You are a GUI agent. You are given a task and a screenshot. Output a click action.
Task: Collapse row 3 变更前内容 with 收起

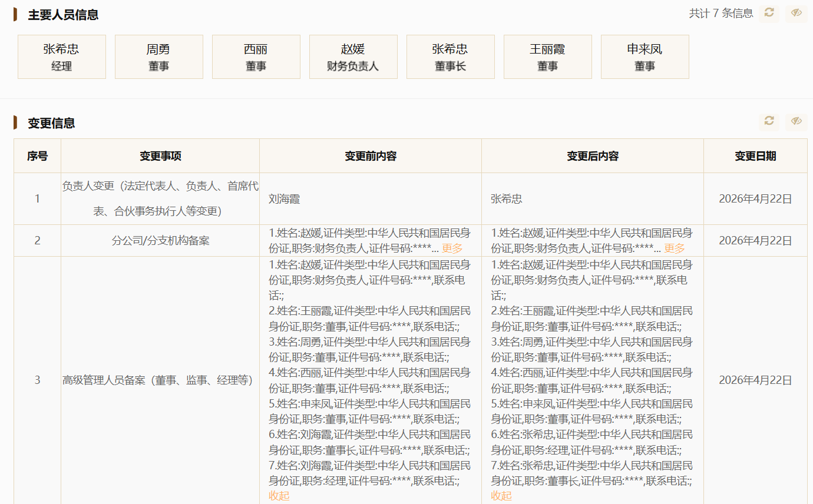tap(279, 496)
